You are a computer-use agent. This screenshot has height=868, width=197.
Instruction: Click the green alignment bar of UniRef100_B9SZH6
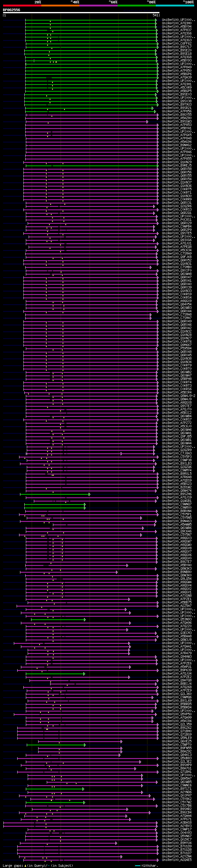(55, 494)
